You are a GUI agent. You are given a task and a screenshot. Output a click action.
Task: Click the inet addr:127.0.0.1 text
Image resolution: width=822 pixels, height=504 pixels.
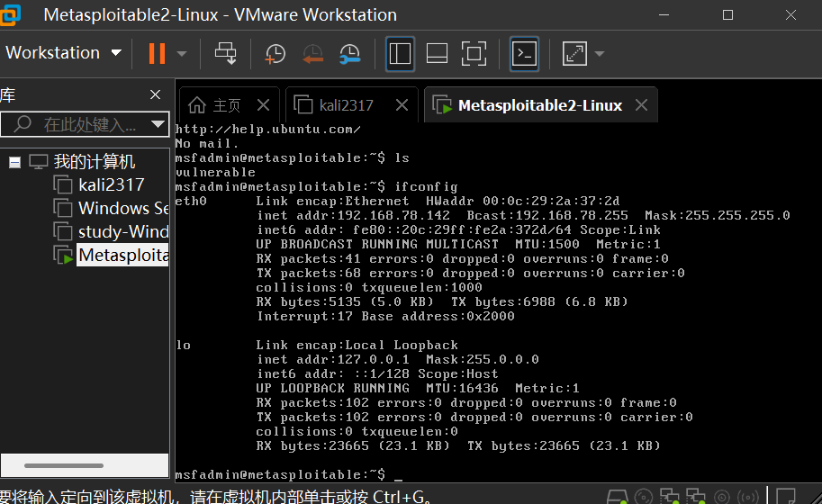[333, 359]
